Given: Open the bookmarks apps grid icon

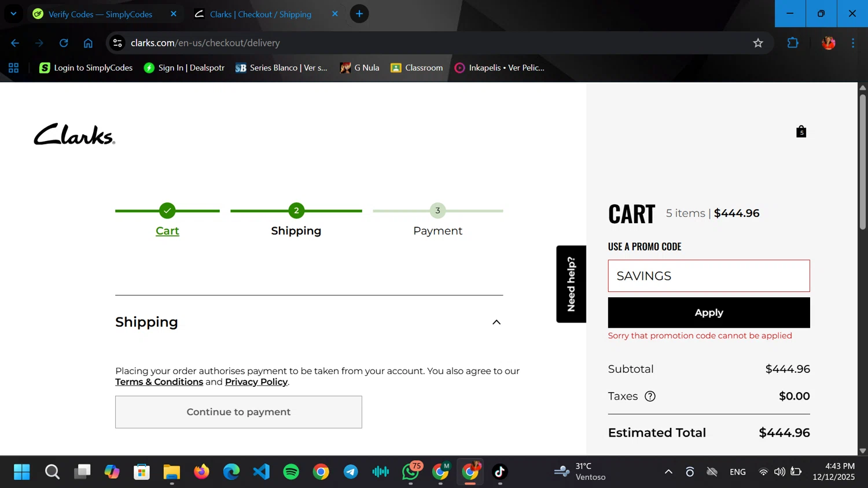Looking at the screenshot, I should 14,68.
